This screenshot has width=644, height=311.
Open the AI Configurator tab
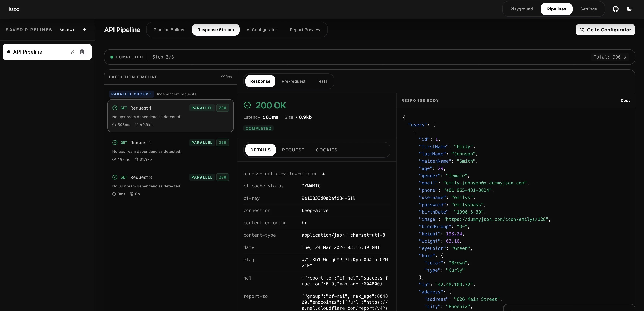coord(262,30)
